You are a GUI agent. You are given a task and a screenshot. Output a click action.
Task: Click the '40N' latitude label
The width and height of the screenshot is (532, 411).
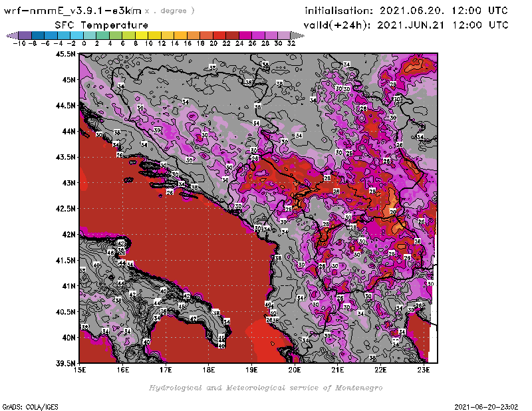pos(68,337)
